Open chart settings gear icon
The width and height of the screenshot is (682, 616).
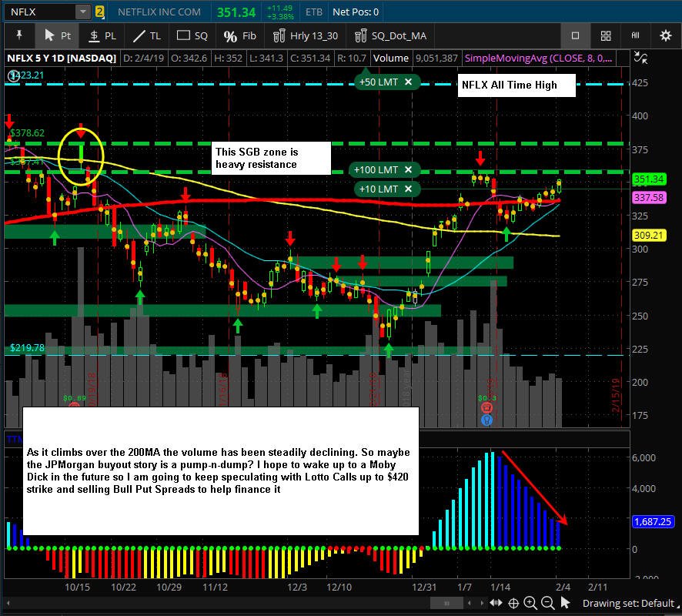[x=665, y=35]
